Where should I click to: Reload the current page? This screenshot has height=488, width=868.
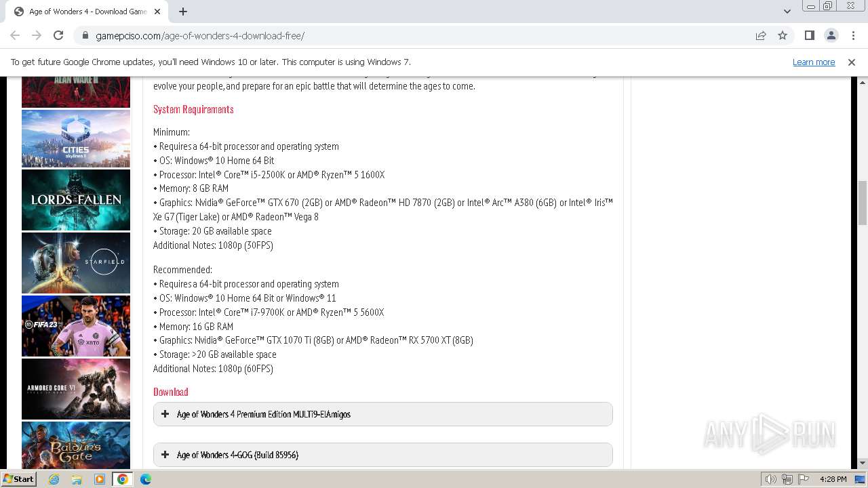pos(58,35)
